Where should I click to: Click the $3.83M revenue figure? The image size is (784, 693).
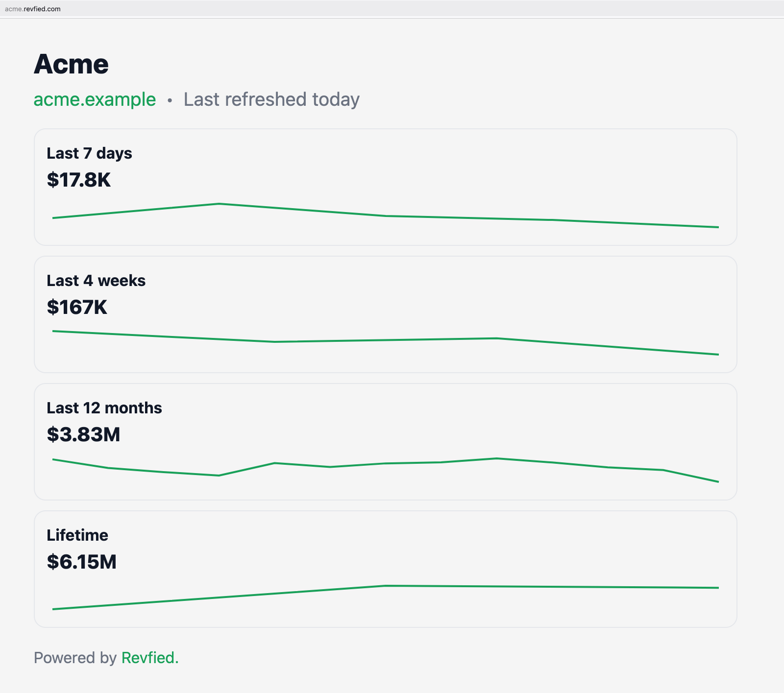83,434
